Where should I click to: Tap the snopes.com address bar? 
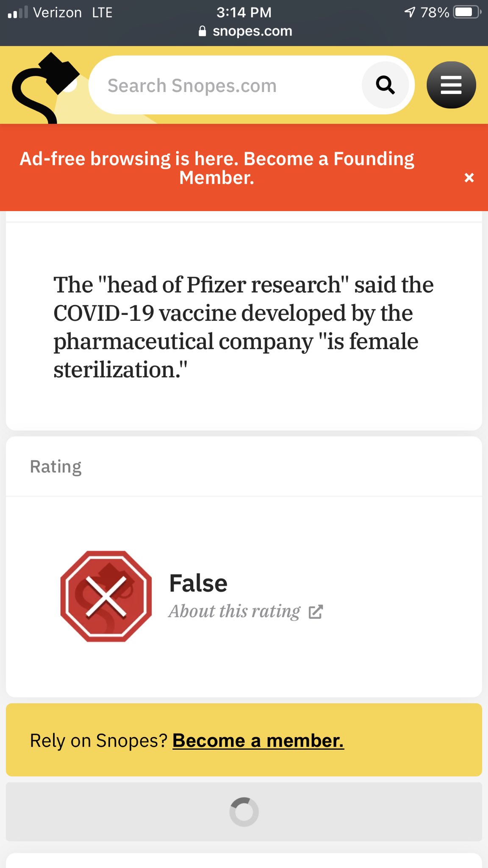pos(252,31)
